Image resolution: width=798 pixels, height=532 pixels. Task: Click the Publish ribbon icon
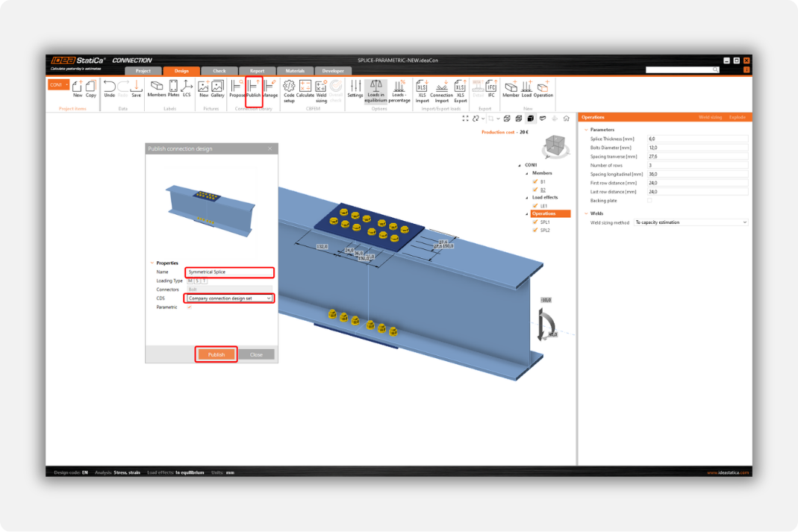click(x=254, y=88)
